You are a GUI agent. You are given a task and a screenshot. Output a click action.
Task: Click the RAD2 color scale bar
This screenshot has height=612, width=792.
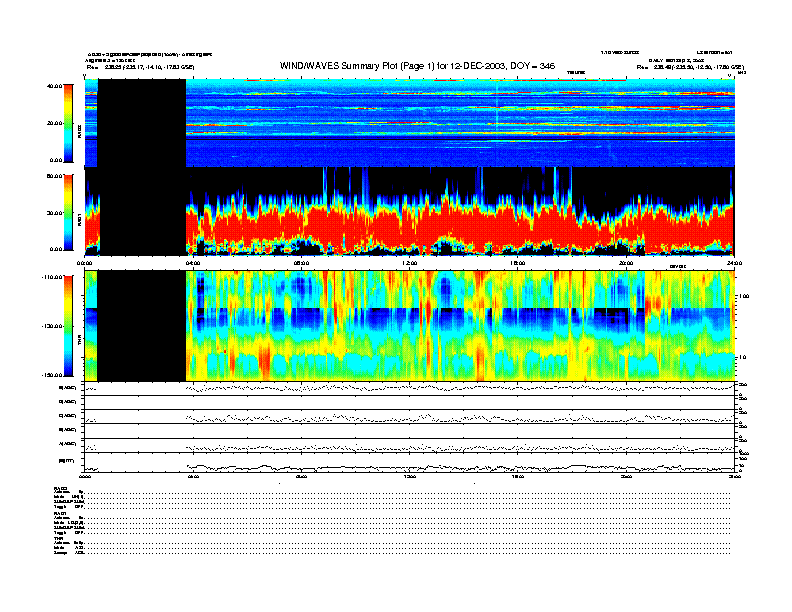[x=68, y=123]
